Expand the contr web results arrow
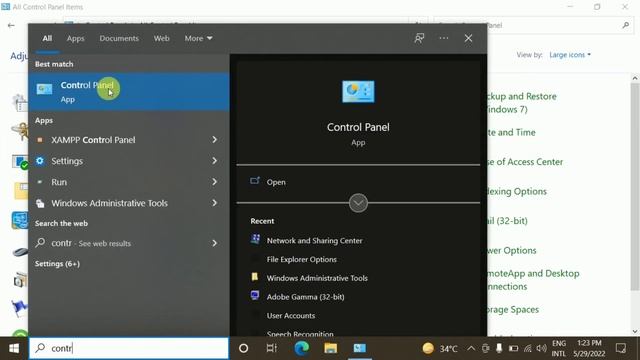Screen dimensions: 640x360 [x=215, y=243]
